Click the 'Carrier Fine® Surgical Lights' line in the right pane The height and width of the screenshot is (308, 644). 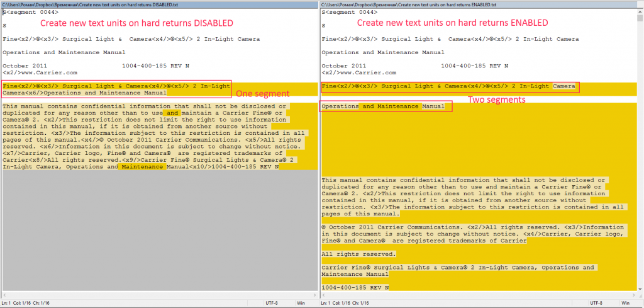[458, 268]
